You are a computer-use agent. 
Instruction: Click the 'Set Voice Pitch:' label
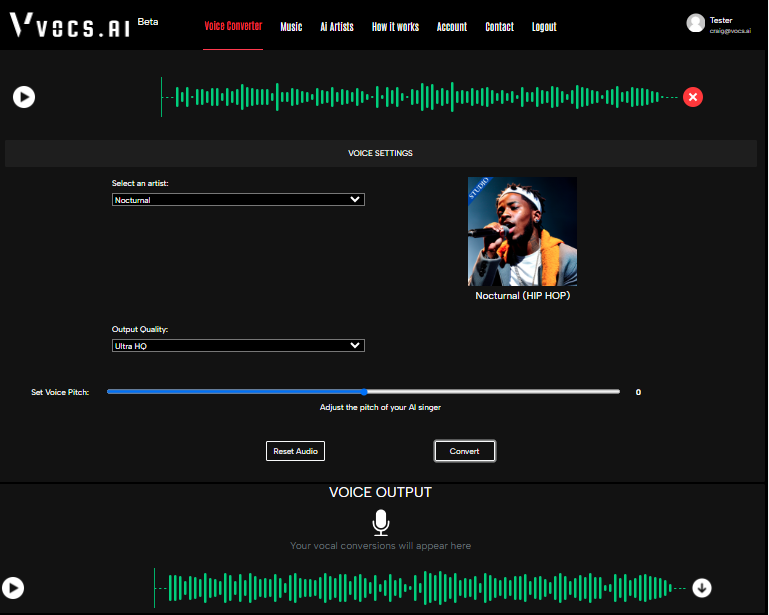click(60, 392)
